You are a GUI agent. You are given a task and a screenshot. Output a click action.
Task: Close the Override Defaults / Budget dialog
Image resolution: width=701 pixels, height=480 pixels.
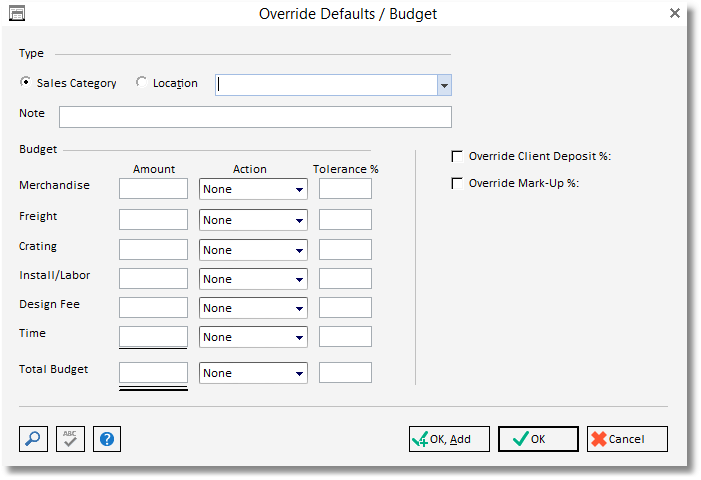[675, 13]
